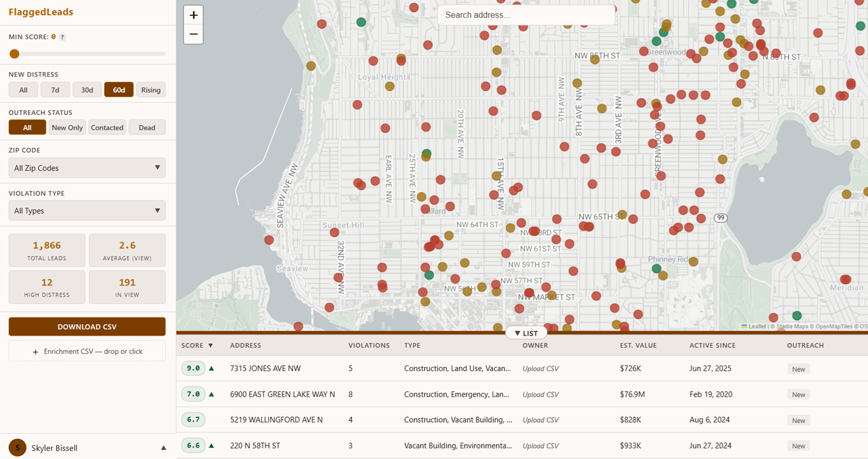Click the Active Since column header
Viewport: 868px width, 459px height.
[712, 345]
